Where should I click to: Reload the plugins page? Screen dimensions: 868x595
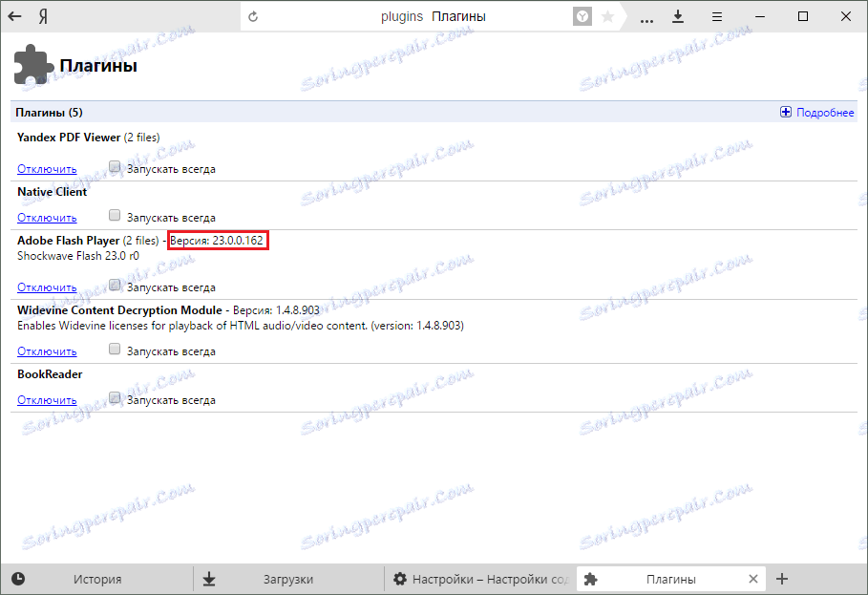point(253,16)
